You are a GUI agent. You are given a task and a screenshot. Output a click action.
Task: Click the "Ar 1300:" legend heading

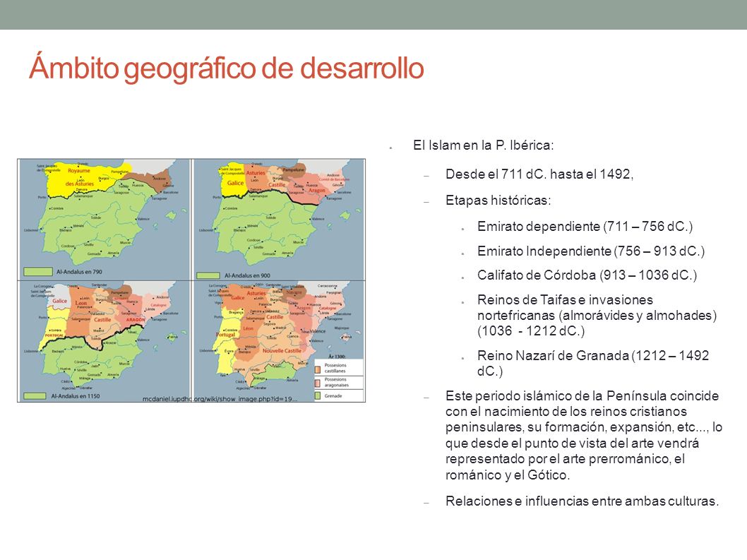(337, 357)
